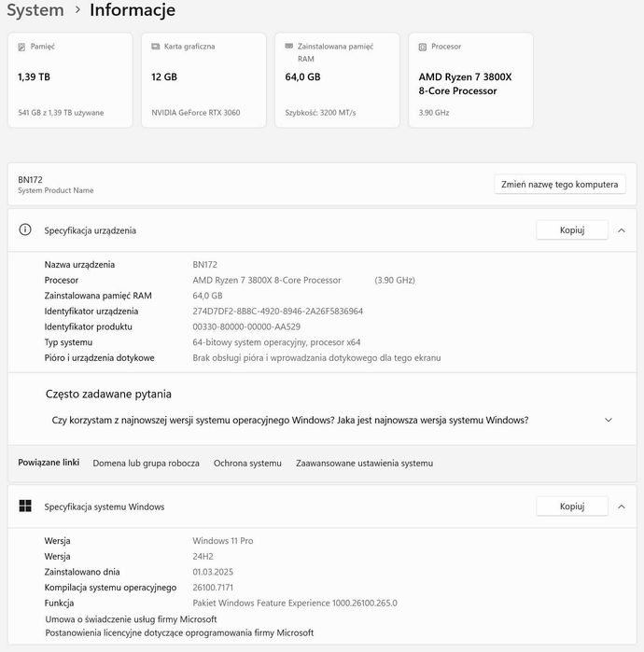This screenshot has width=644, height=652.
Task: Open Postanowienia licencyjne dotyczące oprogramowania link
Action: pos(179,632)
